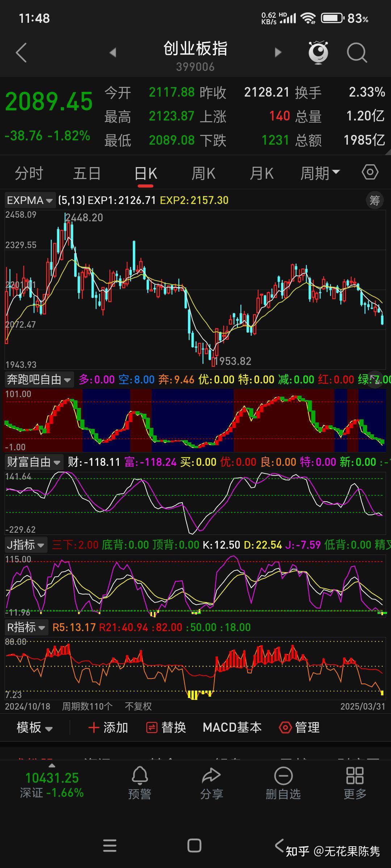Expand the 深证 index bar at bottom
The width and height of the screenshot is (391, 868).
click(x=52, y=784)
